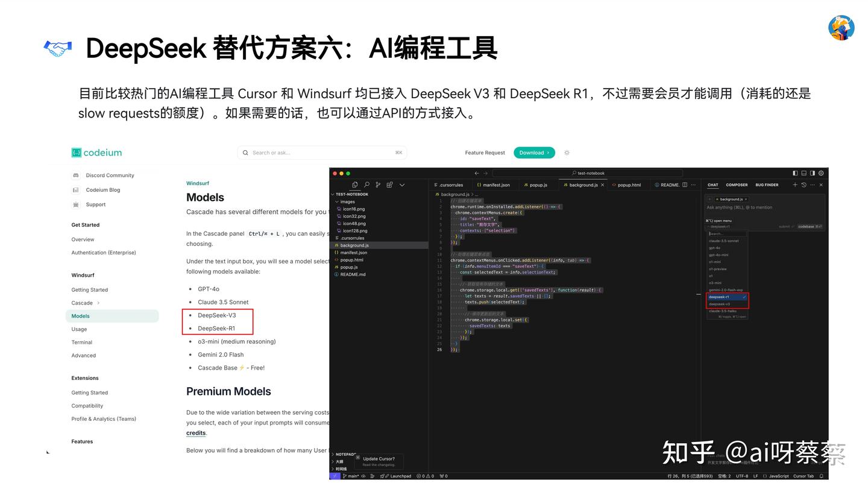The image size is (868, 489).
Task: Toggle the bottom panel layout icon
Action: 804,173
